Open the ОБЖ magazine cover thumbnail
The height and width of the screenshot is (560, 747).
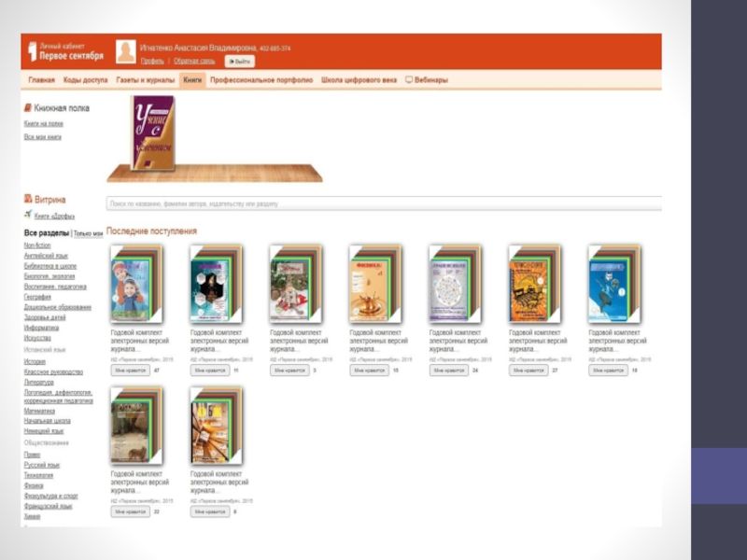(216, 426)
